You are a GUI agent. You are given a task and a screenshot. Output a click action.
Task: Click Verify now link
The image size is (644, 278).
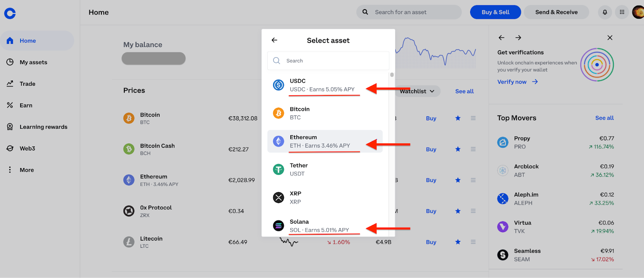click(x=518, y=82)
